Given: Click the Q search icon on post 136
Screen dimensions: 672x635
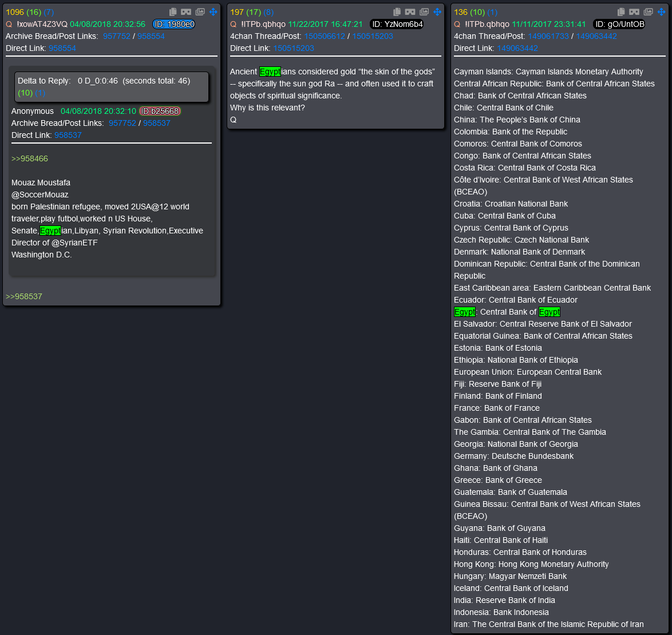Looking at the screenshot, I should pyautogui.click(x=457, y=25).
